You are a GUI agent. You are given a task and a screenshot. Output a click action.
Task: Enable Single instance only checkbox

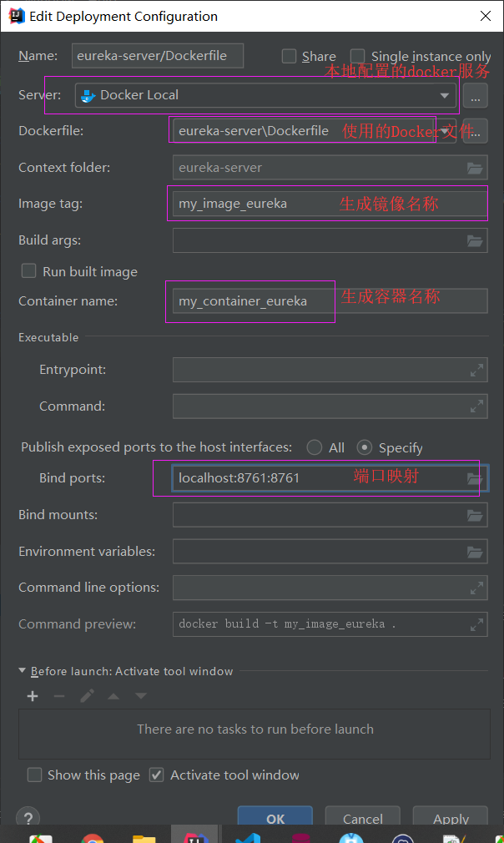pos(357,57)
